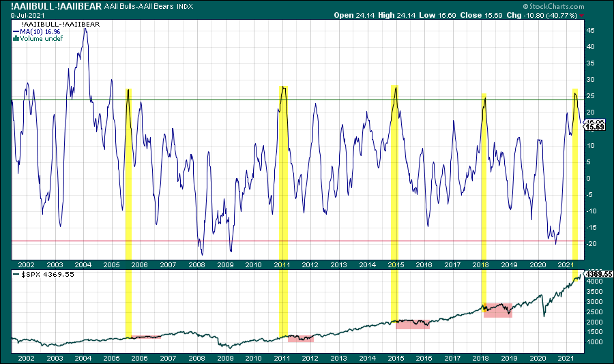Image resolution: width=614 pixels, height=364 pixels.
Task: Click the StockCharts.com copyright watermark
Action: coord(576,6)
